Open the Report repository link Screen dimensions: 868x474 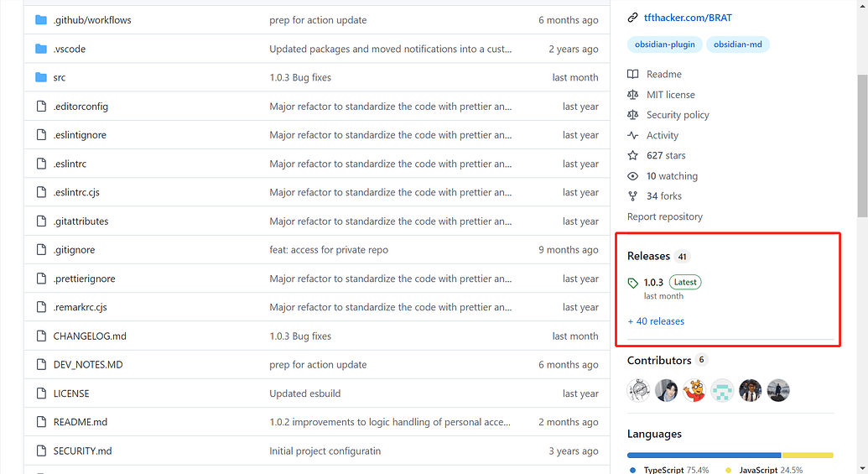[665, 216]
